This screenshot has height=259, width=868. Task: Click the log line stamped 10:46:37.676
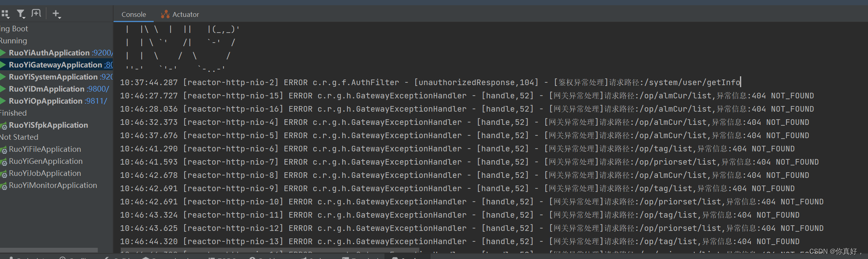[464, 135]
